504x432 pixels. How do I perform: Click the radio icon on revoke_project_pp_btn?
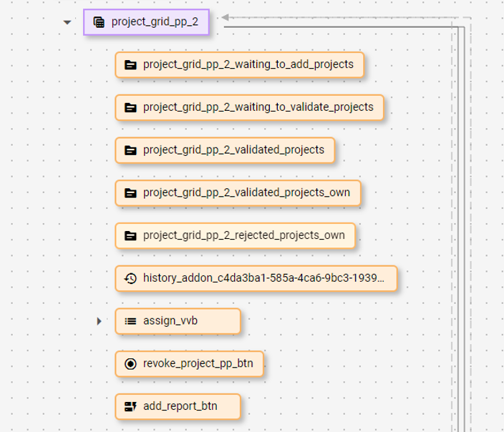click(x=130, y=364)
